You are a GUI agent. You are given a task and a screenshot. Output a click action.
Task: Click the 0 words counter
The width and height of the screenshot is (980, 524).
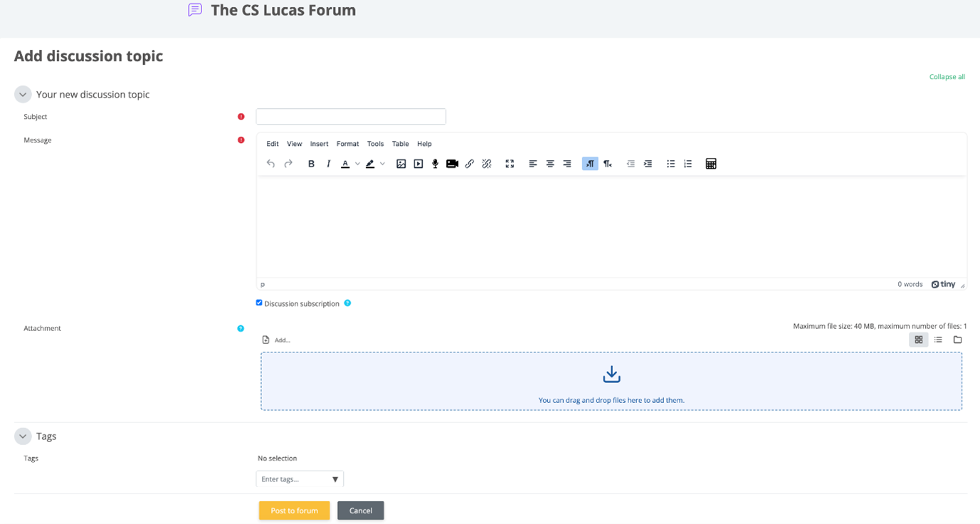pyautogui.click(x=910, y=284)
